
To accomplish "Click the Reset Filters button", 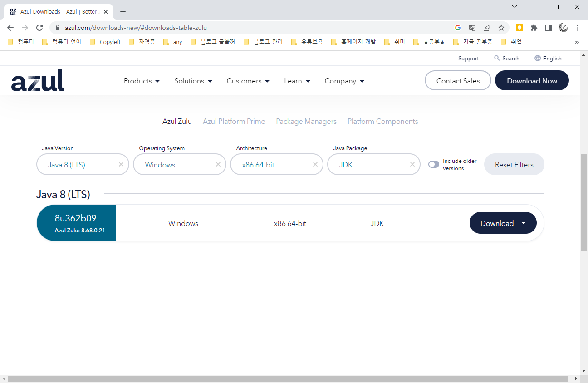I will tap(514, 164).
